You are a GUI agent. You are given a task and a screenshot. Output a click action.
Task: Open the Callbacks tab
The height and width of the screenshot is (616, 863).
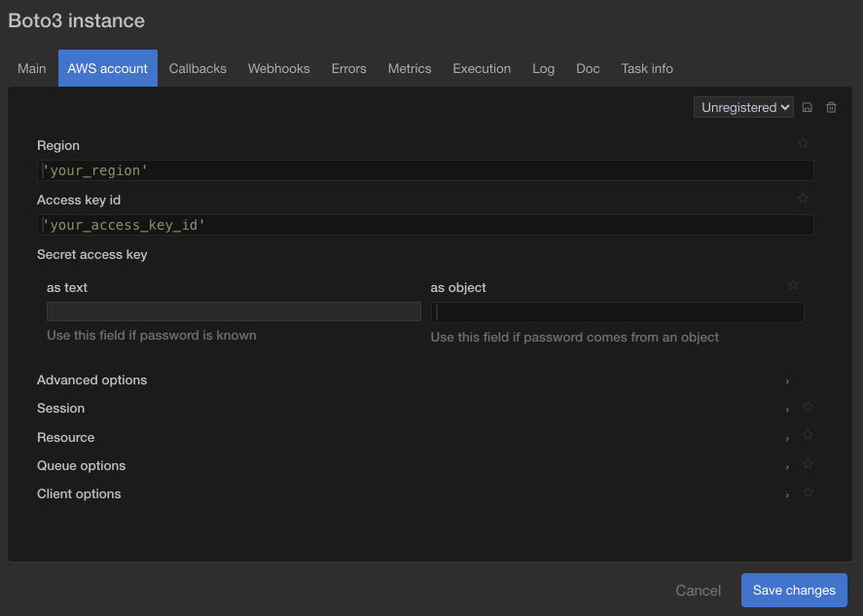pyautogui.click(x=198, y=69)
